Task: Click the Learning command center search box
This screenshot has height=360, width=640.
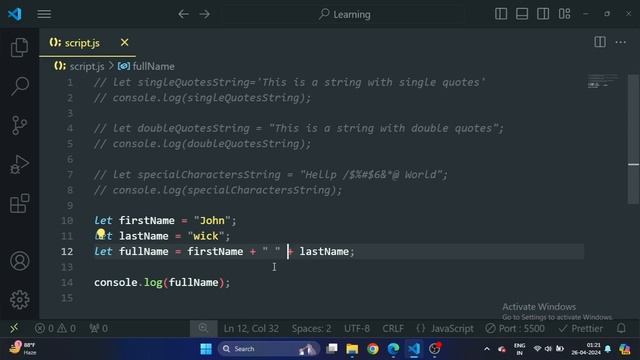Action: point(345,14)
